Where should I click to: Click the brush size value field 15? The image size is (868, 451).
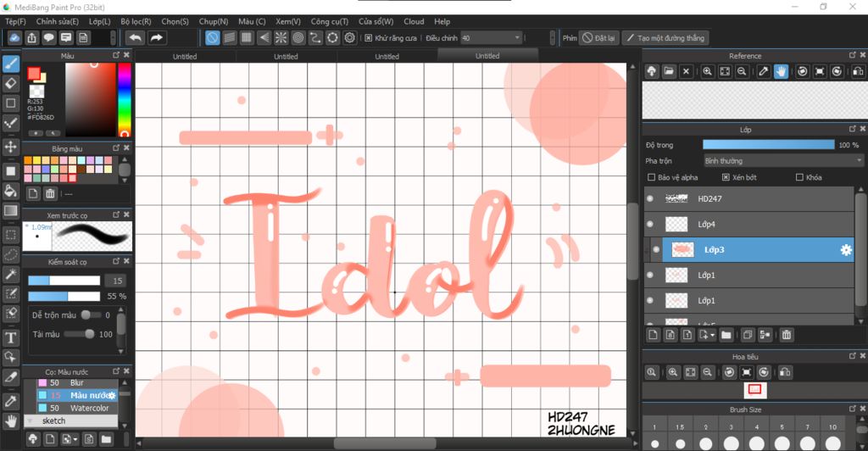117,281
